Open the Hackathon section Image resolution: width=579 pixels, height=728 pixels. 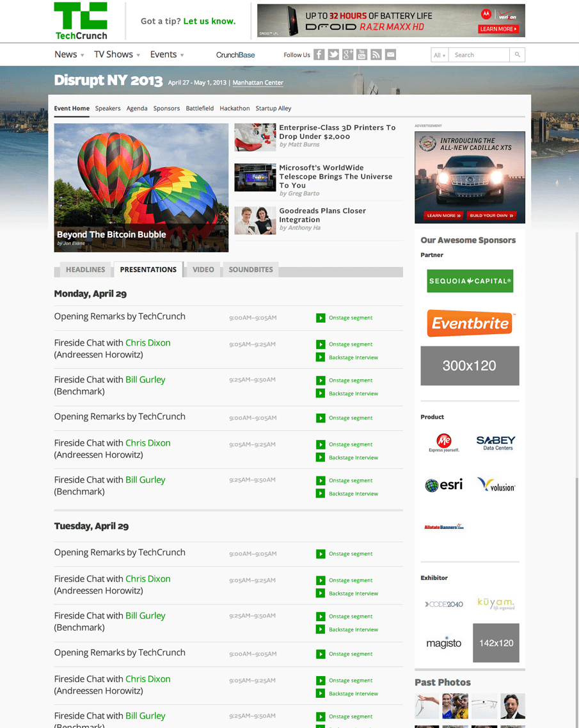click(235, 108)
